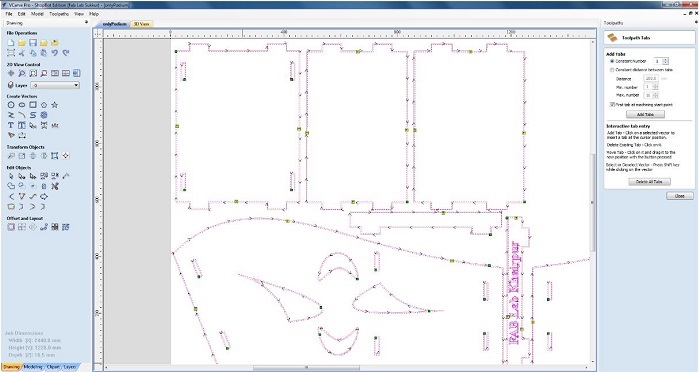
Task: Switch to the Modeling tab at bottom
Action: click(x=33, y=367)
